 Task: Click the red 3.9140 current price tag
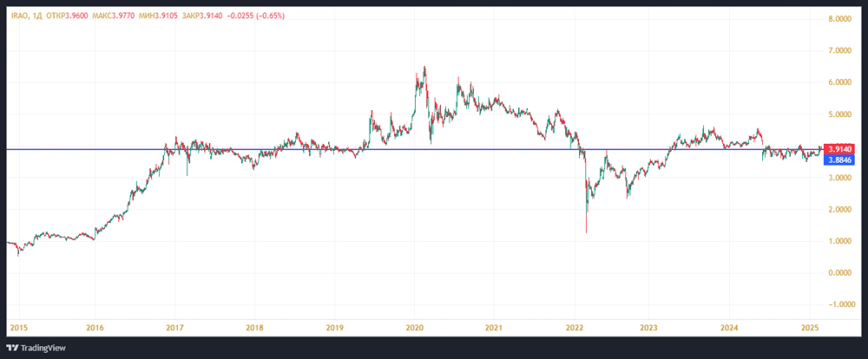coord(839,149)
